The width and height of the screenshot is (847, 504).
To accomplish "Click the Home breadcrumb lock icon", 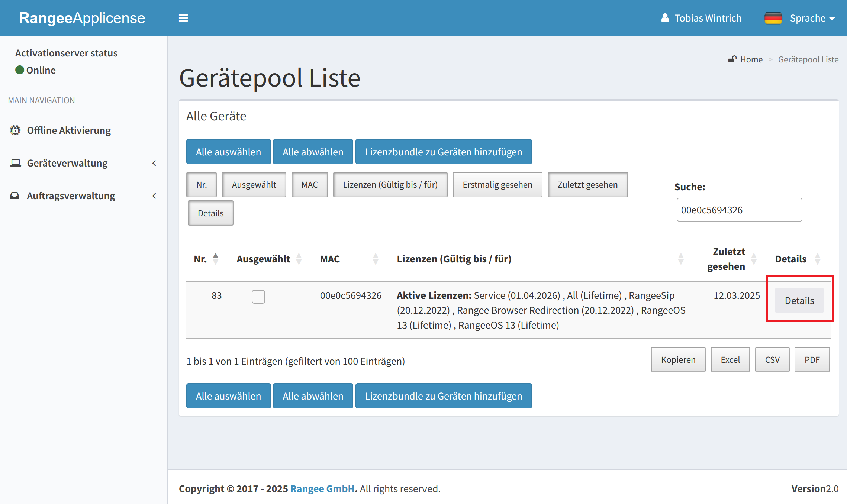I will coord(732,59).
